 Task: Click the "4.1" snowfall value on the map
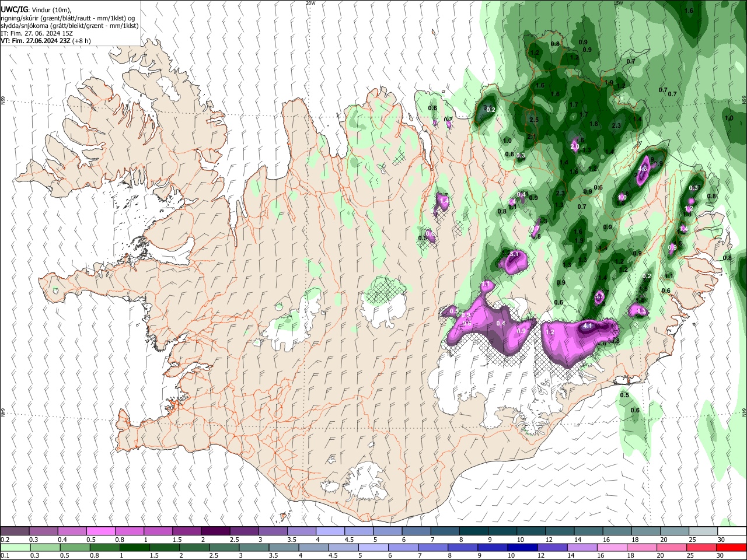pyautogui.click(x=588, y=326)
